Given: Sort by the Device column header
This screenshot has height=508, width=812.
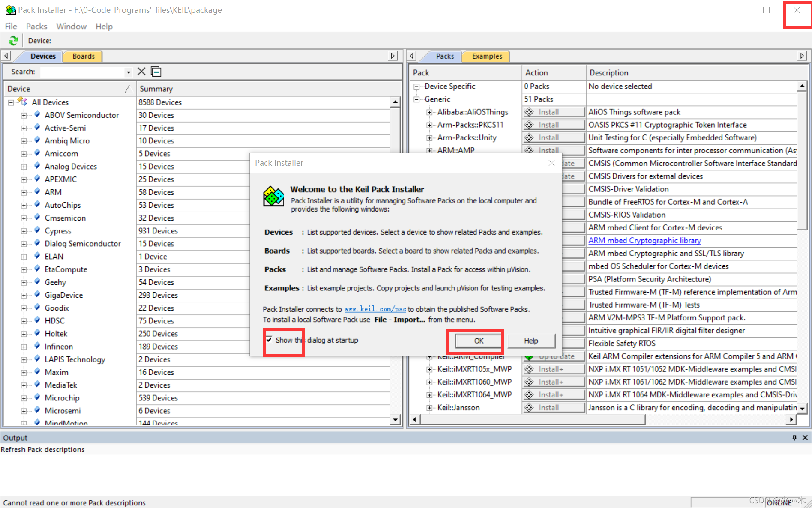Looking at the screenshot, I should tap(69, 89).
